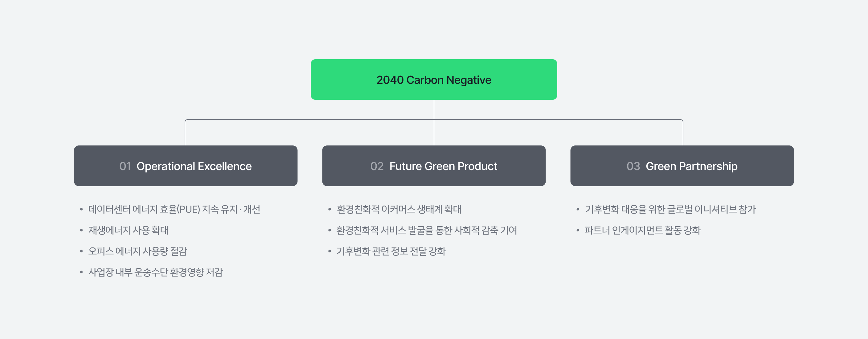Click bullet dot before 파트너 인게이지먼트 활동 강화
This screenshot has height=339, width=868.
click(578, 231)
